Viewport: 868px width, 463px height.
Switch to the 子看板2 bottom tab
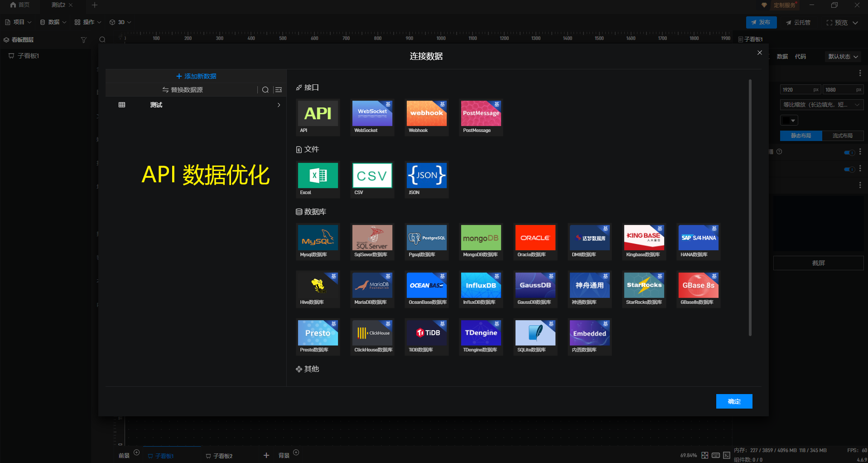(222, 456)
